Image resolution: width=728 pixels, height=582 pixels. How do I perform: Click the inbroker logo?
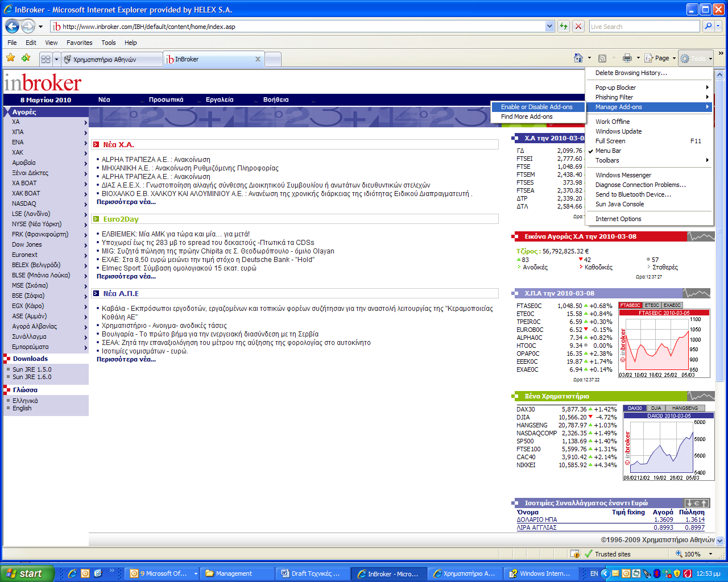pos(43,83)
